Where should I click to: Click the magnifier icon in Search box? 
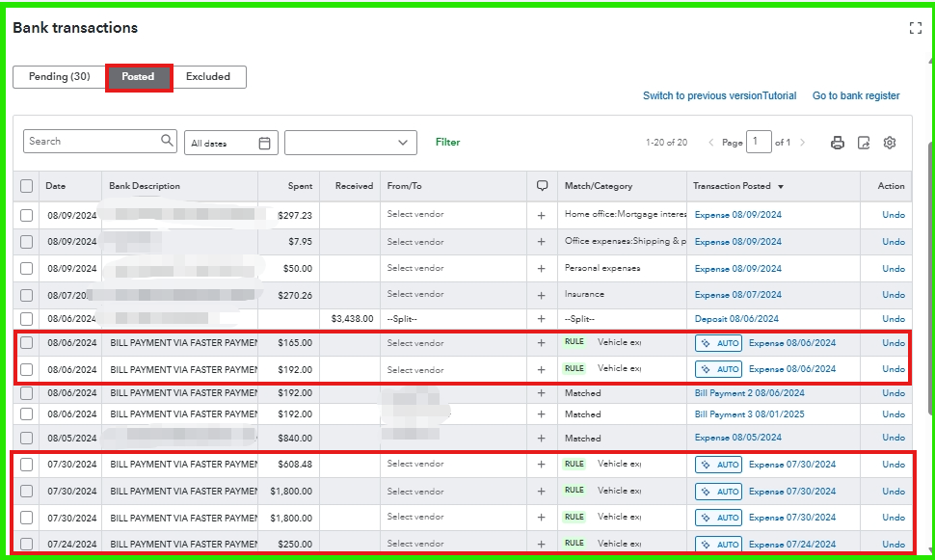click(168, 142)
